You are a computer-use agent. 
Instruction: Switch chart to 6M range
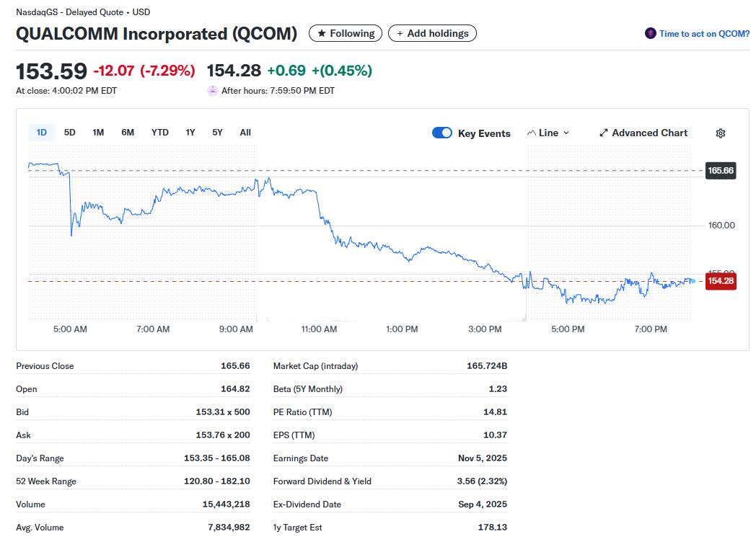coord(128,133)
